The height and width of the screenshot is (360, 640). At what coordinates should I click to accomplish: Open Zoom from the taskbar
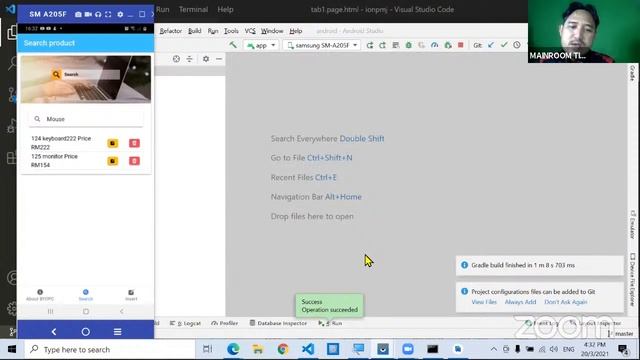click(408, 349)
